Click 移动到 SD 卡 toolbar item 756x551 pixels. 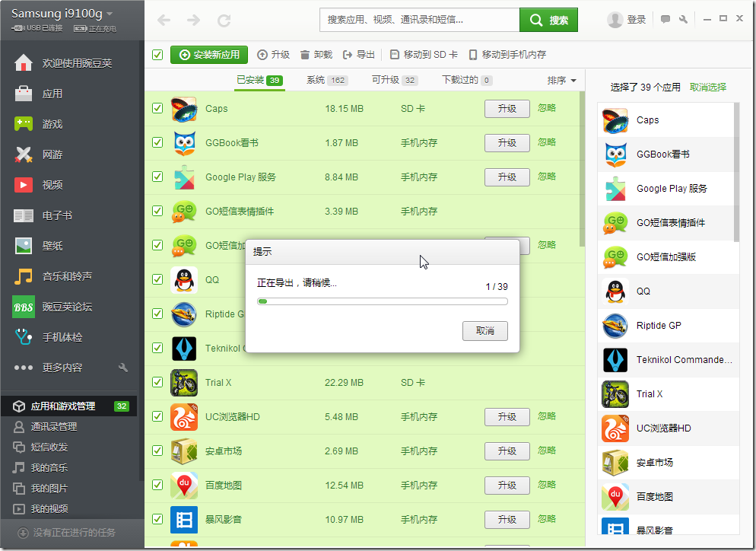point(424,55)
